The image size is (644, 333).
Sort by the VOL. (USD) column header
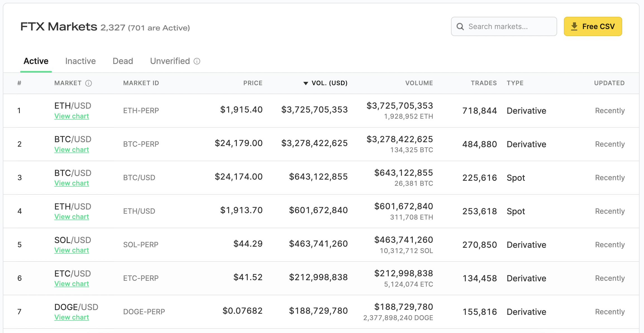pos(330,83)
